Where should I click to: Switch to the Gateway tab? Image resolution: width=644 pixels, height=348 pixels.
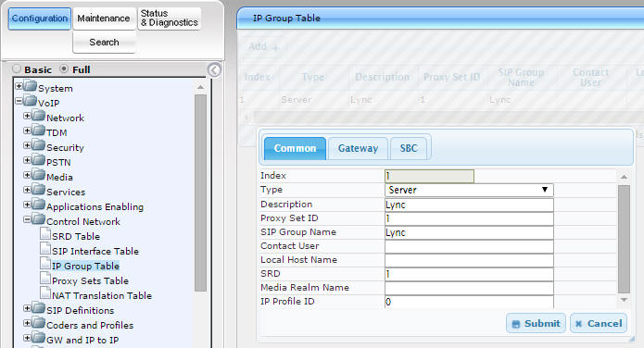tap(359, 148)
